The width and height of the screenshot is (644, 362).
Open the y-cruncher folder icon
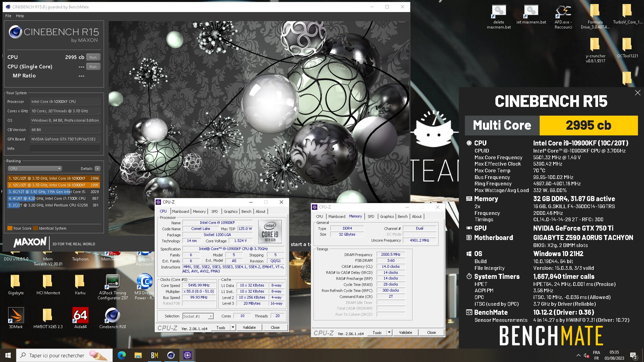tap(595, 50)
